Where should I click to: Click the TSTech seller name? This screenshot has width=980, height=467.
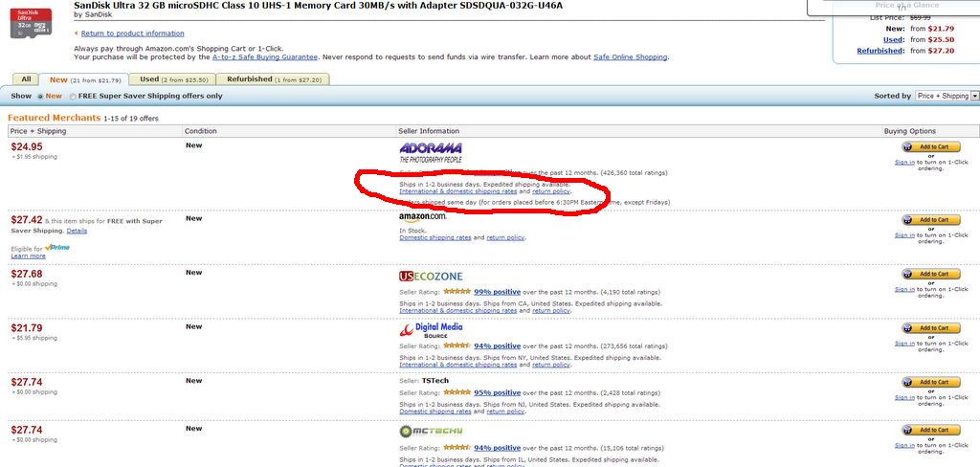(x=435, y=380)
